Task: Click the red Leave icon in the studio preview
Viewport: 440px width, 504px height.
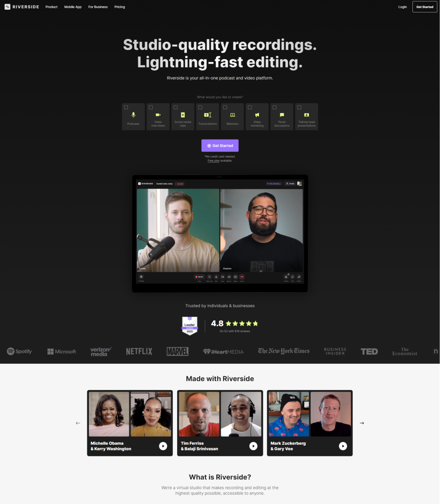Action: tap(242, 277)
